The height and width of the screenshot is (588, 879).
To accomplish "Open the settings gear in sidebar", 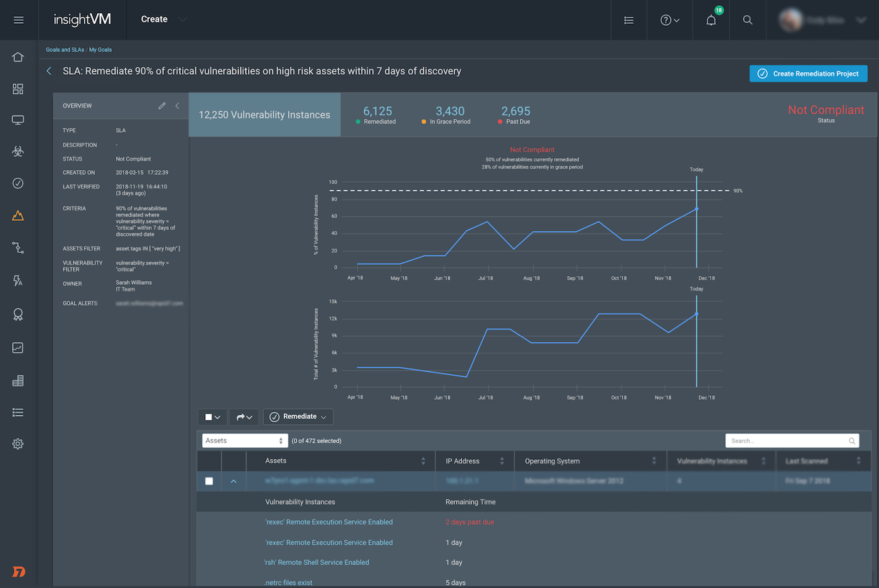I will (18, 444).
